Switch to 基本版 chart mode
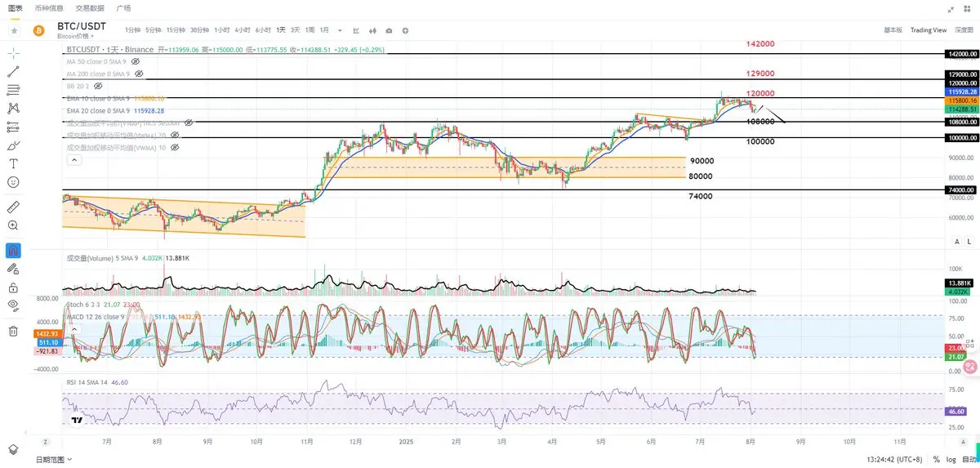The image size is (980, 468). pos(893,30)
